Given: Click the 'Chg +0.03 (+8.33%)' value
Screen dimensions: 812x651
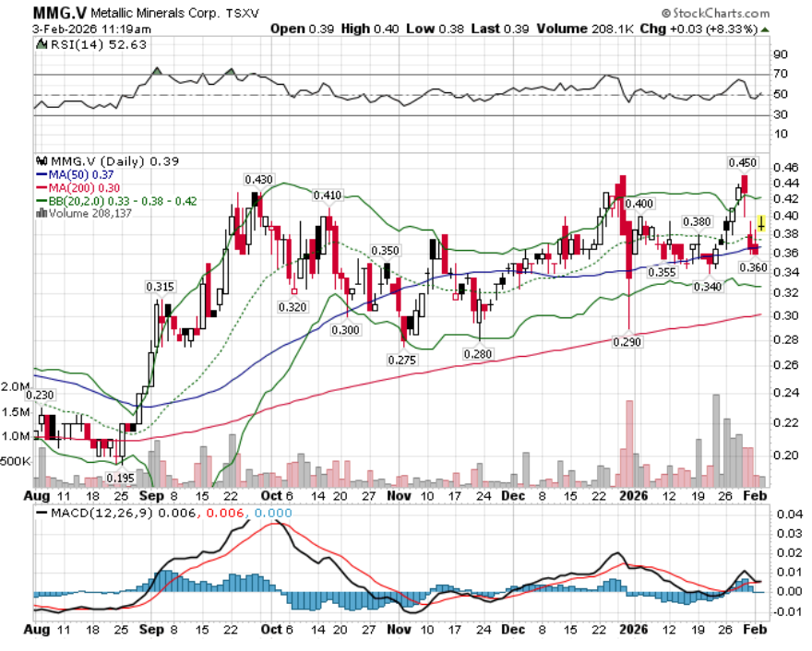Looking at the screenshot, I should click(699, 29).
